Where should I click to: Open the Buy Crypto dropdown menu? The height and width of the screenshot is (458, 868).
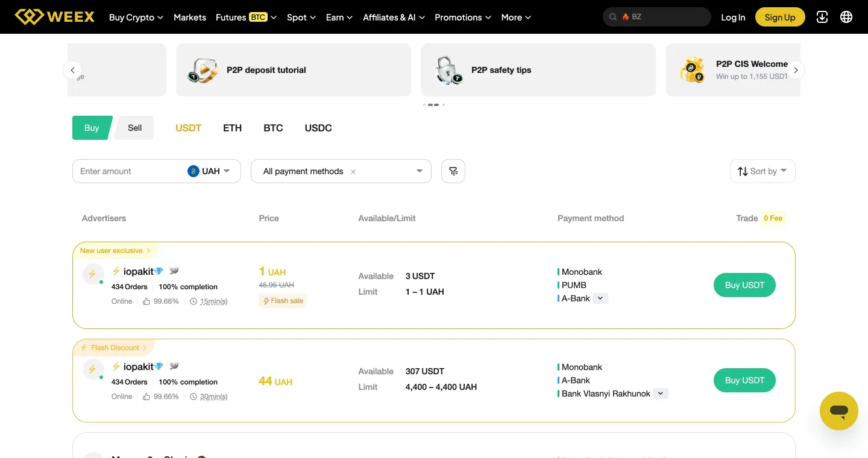pyautogui.click(x=136, y=17)
